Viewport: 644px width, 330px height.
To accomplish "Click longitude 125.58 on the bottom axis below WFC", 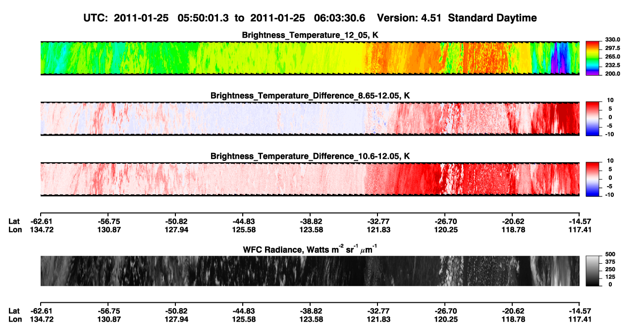I will [x=243, y=319].
